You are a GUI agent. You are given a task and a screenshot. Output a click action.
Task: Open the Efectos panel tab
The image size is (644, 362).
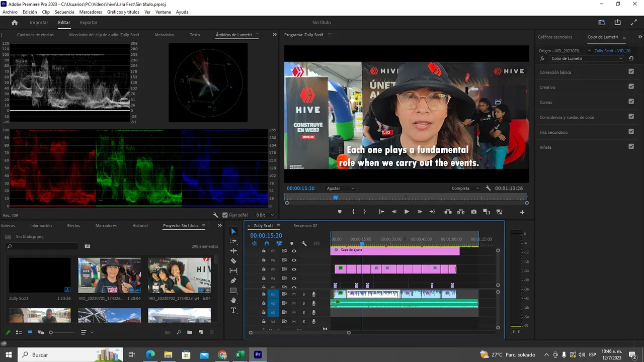click(73, 226)
